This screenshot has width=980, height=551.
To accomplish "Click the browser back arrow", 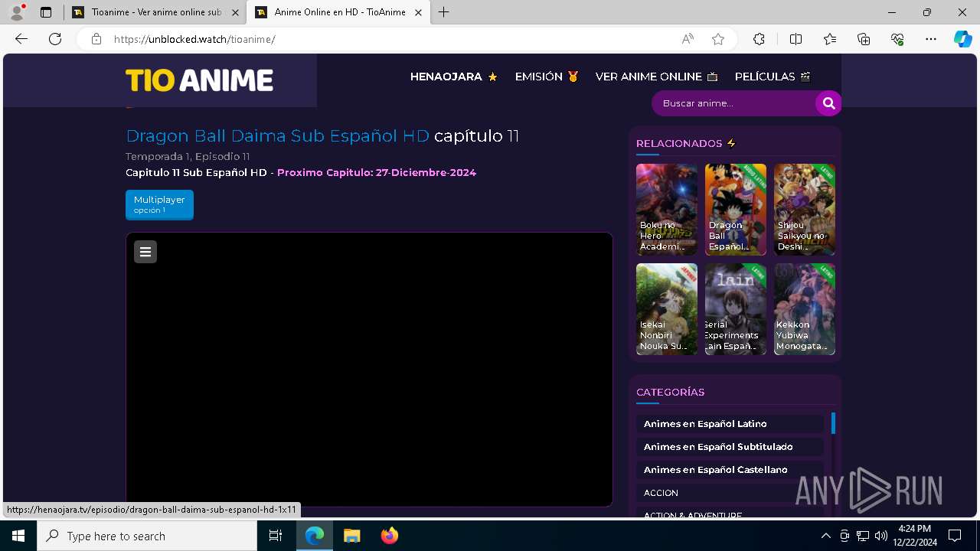I will (21, 39).
